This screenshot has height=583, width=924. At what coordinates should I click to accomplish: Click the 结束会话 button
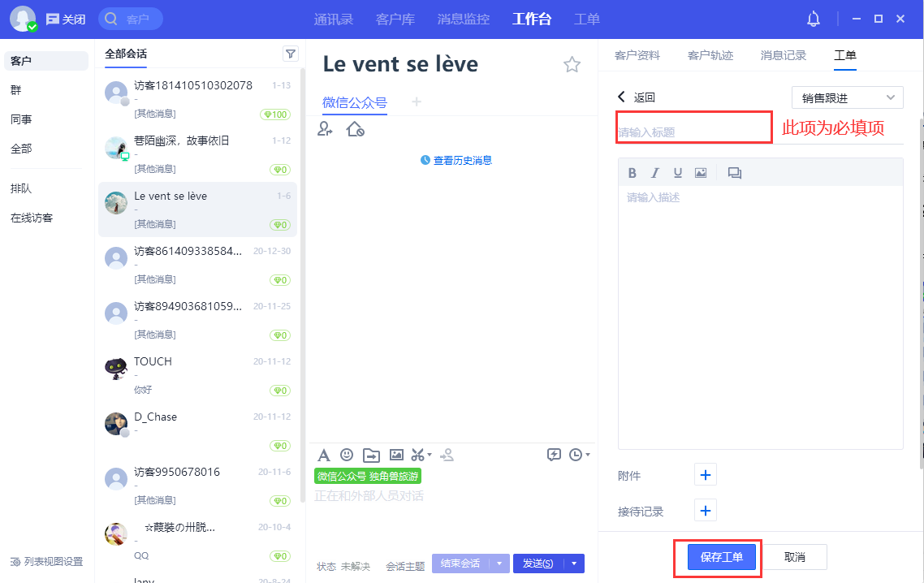461,564
